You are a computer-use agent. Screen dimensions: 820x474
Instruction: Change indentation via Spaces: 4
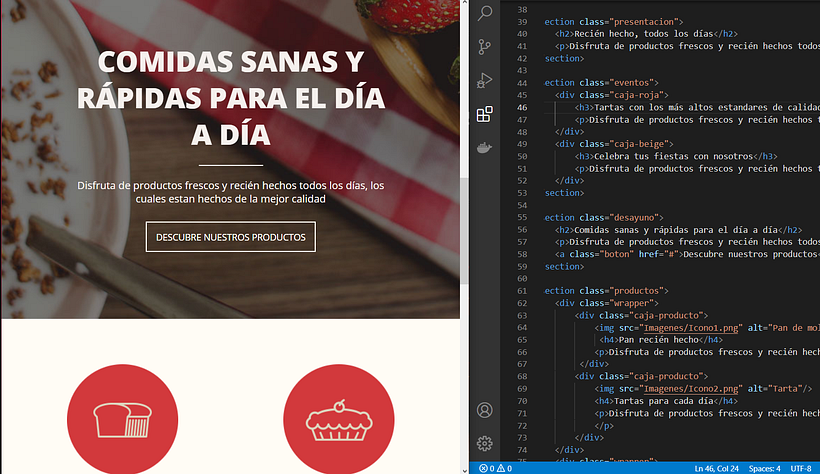tap(765, 468)
